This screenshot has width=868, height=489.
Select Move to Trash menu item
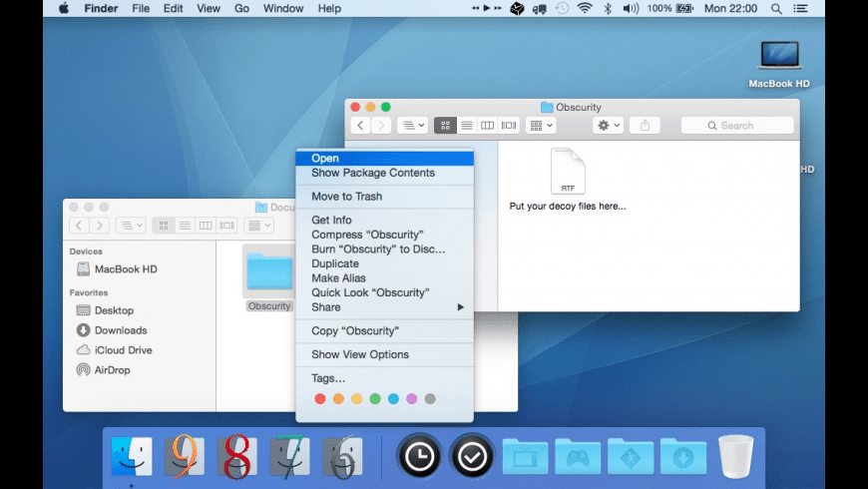[346, 197]
